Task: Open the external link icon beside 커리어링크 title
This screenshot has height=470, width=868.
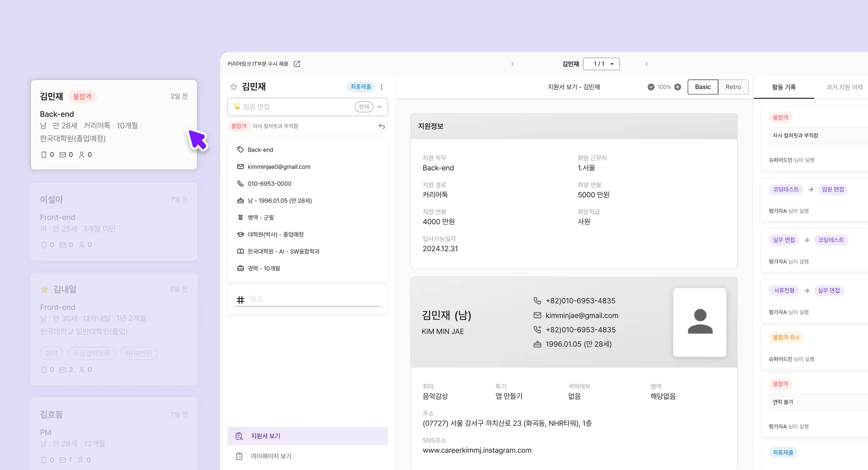Action: (297, 64)
